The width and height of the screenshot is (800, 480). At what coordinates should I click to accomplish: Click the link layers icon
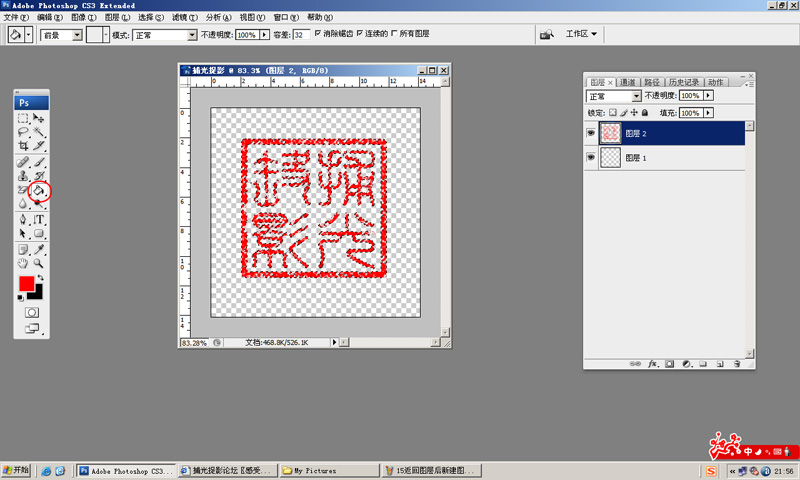click(x=635, y=364)
